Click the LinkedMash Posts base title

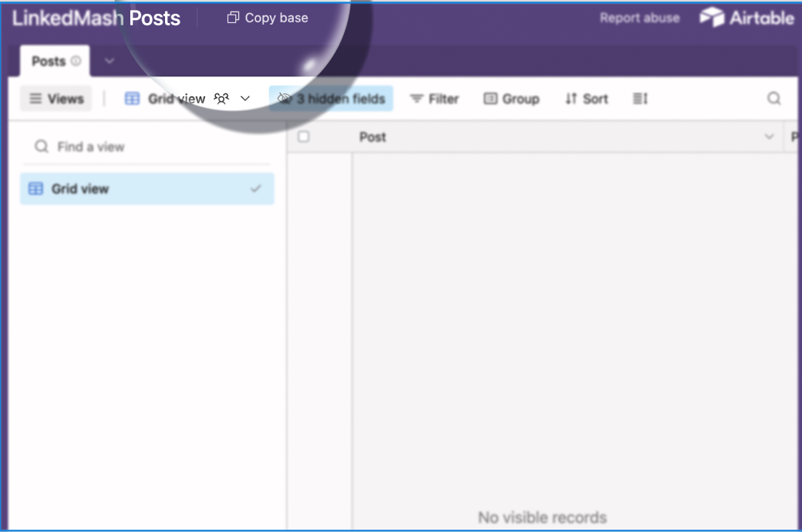[x=96, y=19]
